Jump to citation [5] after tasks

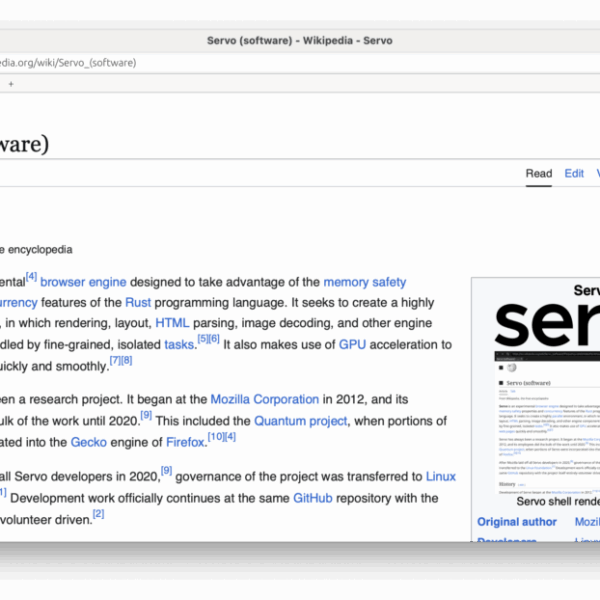pyautogui.click(x=203, y=339)
